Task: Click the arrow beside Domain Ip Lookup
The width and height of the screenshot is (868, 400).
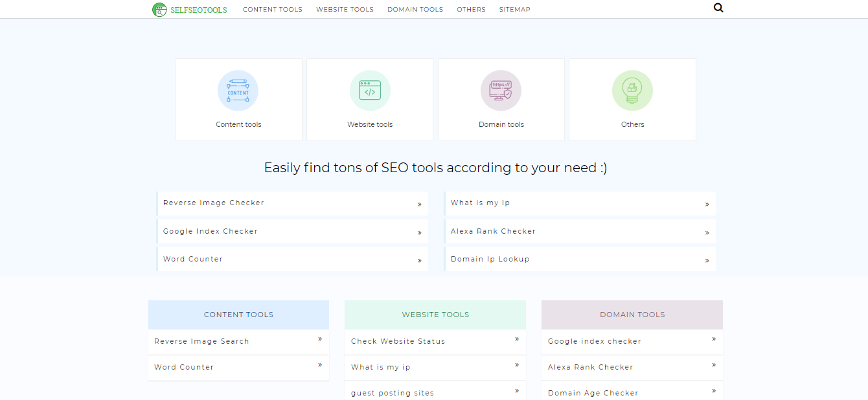Action: (707, 260)
